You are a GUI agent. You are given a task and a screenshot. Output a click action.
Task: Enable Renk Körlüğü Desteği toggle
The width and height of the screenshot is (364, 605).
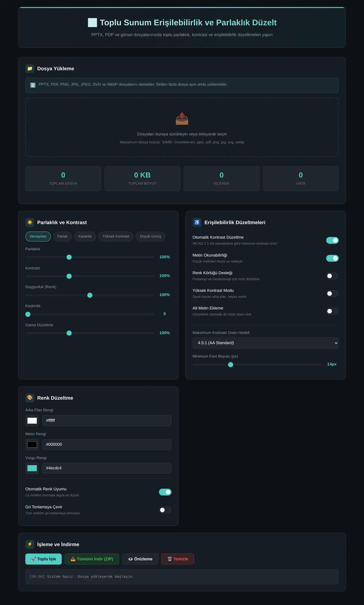pos(332,276)
